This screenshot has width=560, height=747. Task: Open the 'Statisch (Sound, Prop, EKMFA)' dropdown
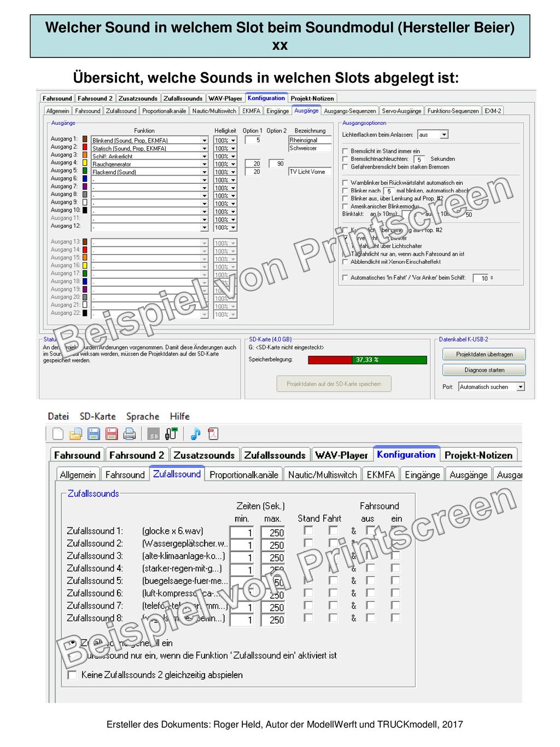click(x=205, y=148)
